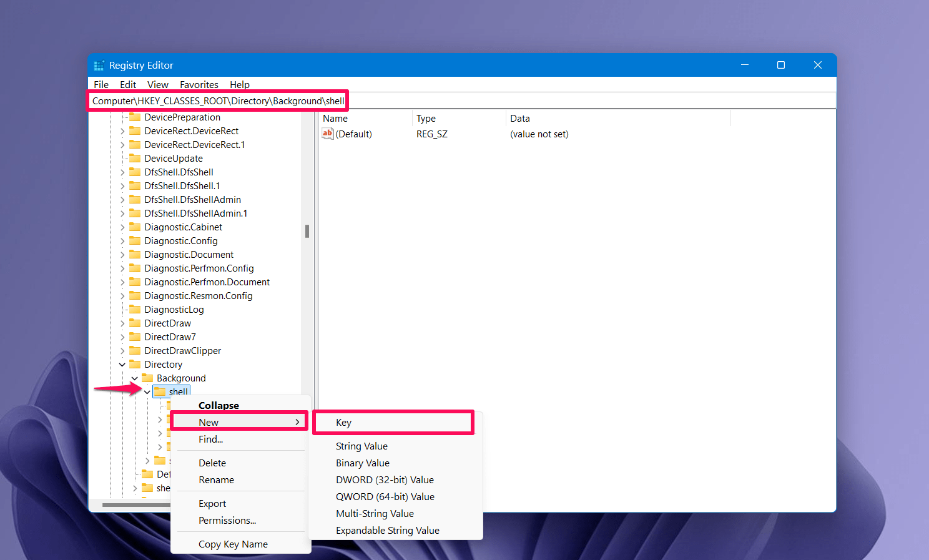929x560 pixels.
Task: Click the Registry Editor app icon in title bar
Action: (99, 66)
